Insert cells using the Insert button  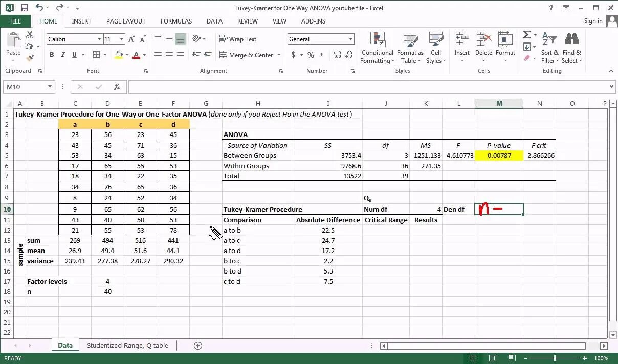click(x=462, y=48)
